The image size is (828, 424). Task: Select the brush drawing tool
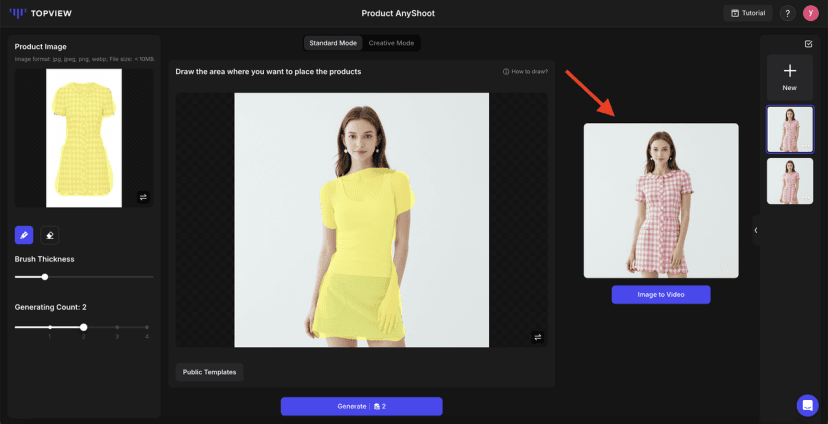[x=24, y=235]
